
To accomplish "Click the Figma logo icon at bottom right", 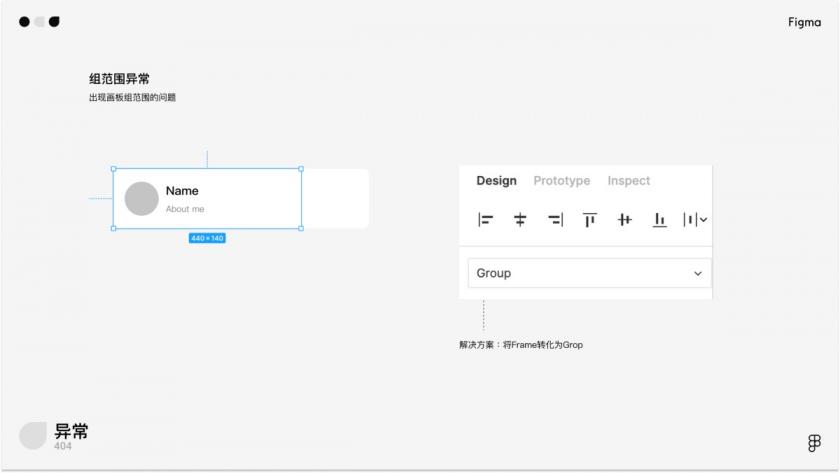I will coord(814,443).
